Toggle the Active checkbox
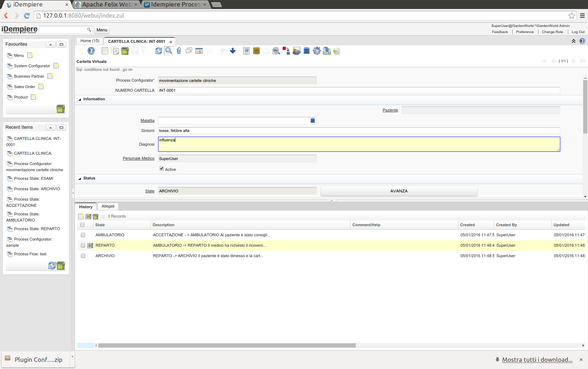This screenshot has width=588, height=369. point(162,168)
